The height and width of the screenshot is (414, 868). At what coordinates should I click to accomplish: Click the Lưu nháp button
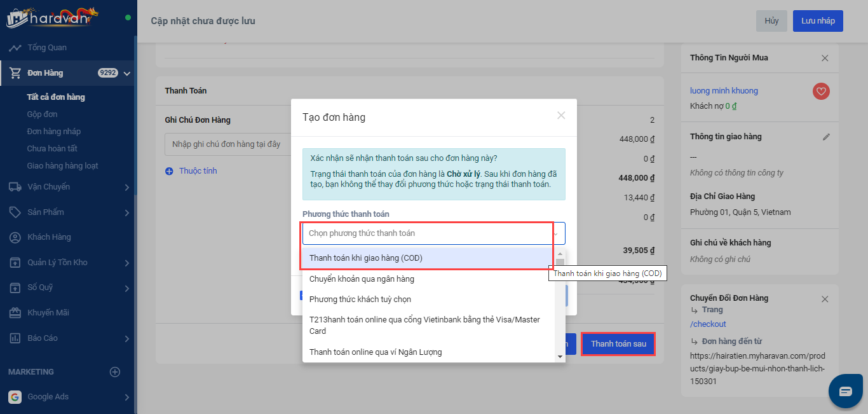click(x=817, y=21)
